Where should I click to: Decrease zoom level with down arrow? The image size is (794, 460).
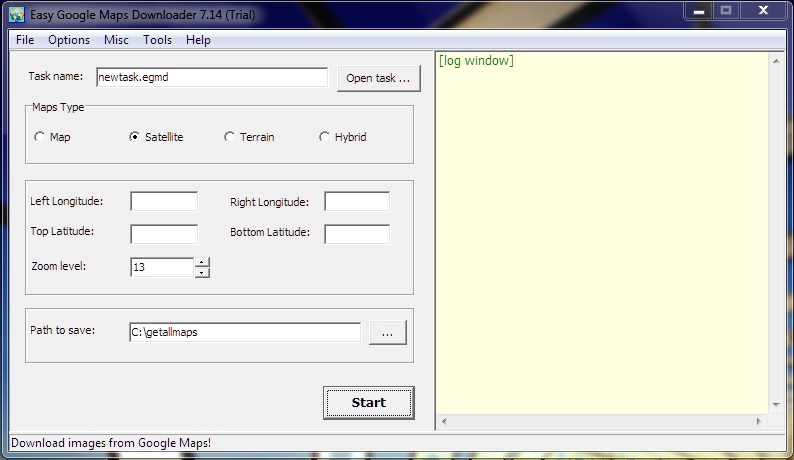[202, 273]
